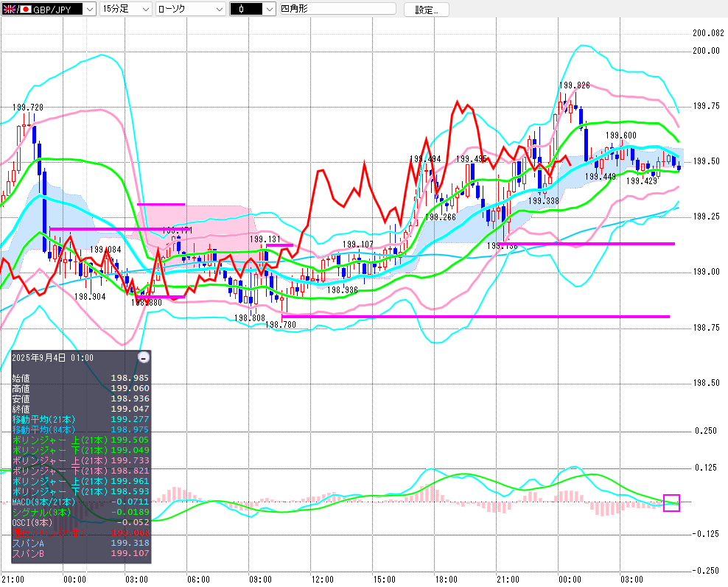728x587 pixels.
Task: Click the 06:00 time axis label
Action: (x=199, y=580)
